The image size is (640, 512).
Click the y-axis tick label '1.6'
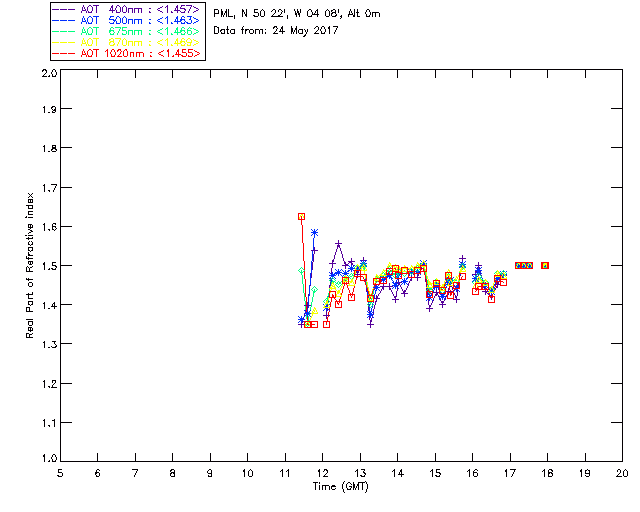click(x=49, y=227)
